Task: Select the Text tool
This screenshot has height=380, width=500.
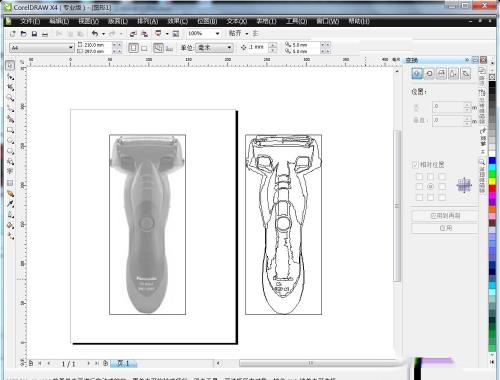Action: (x=10, y=172)
